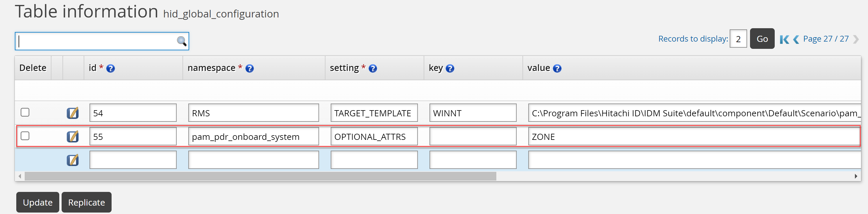
Task: Tick delete checkbox for row 54
Action: (25, 112)
